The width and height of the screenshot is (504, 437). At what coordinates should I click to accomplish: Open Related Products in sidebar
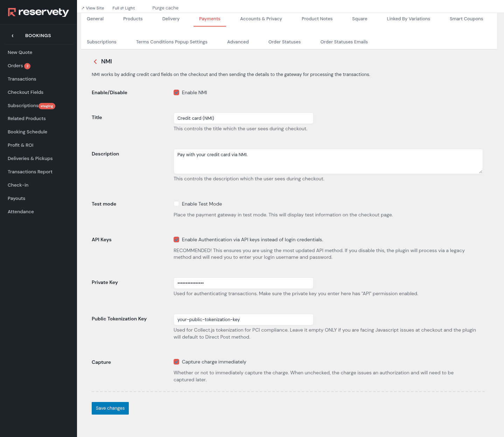point(27,119)
